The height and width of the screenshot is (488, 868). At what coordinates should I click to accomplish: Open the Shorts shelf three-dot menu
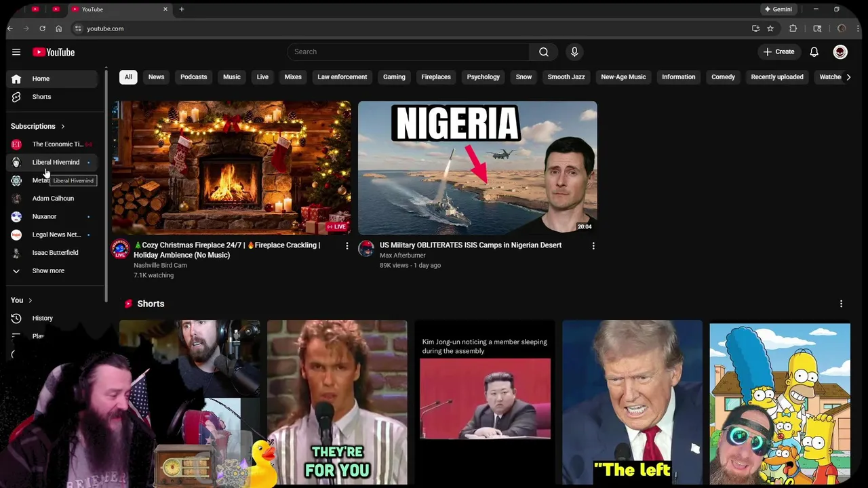[841, 304]
